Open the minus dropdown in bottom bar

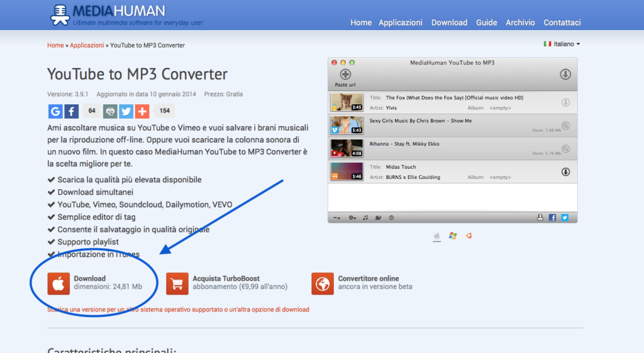336,218
